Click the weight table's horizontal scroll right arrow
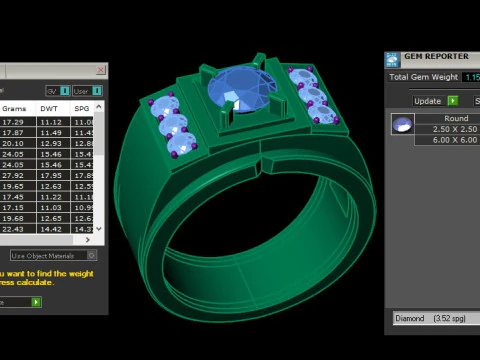Screen dimensions: 480x360 pyautogui.click(x=88, y=240)
